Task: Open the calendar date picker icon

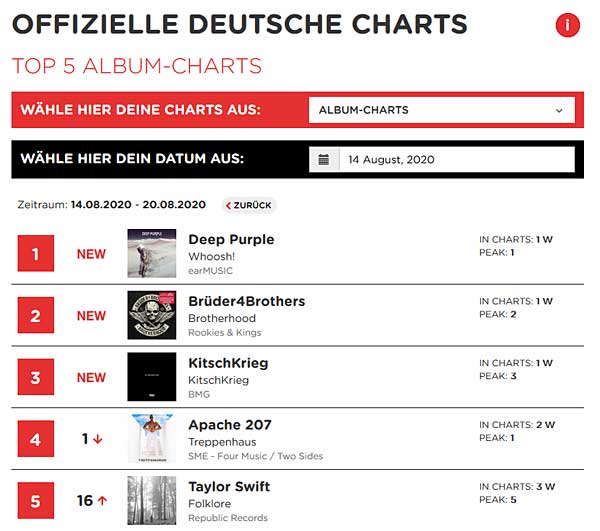Action: tap(324, 159)
